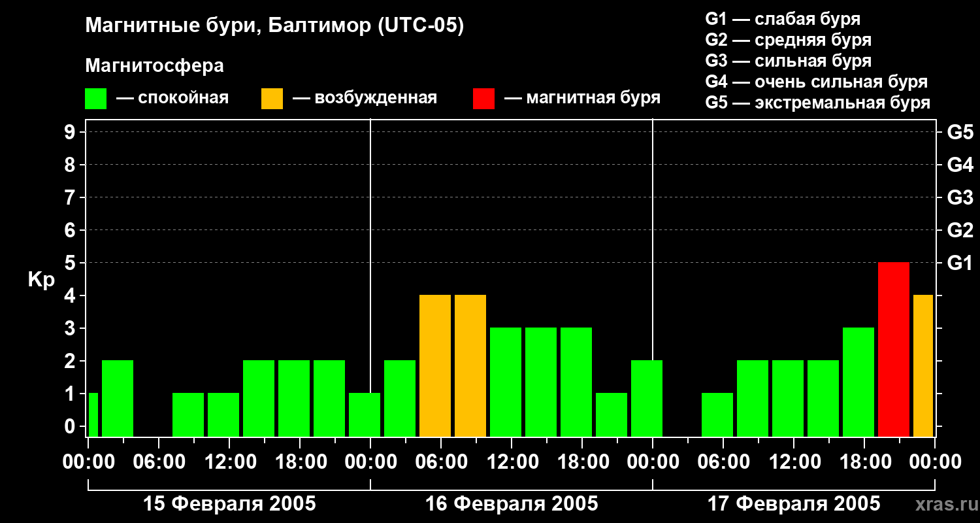This screenshot has height=523, width=980.
Task: Click the '18:00' time label above 15 Февраля
Action: 300,462
